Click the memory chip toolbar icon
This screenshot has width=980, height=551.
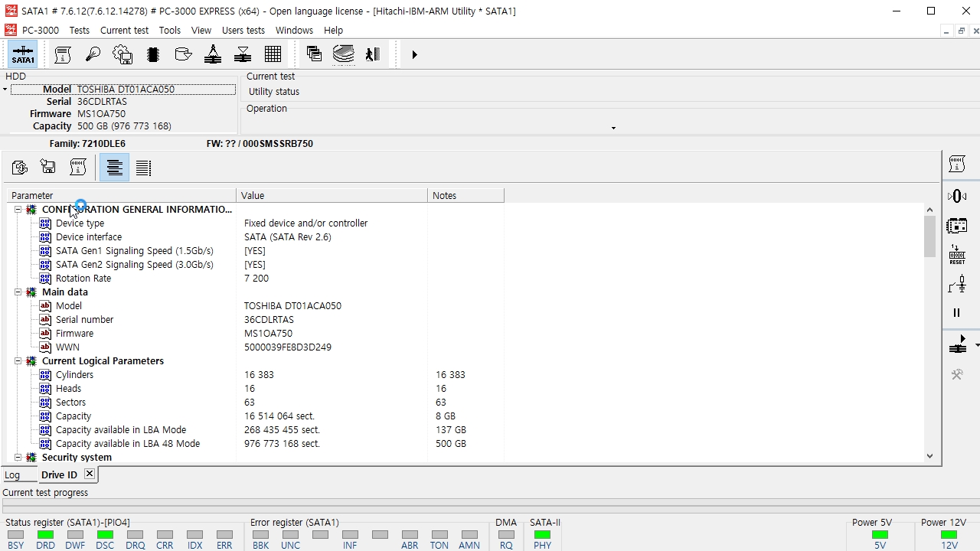click(153, 54)
